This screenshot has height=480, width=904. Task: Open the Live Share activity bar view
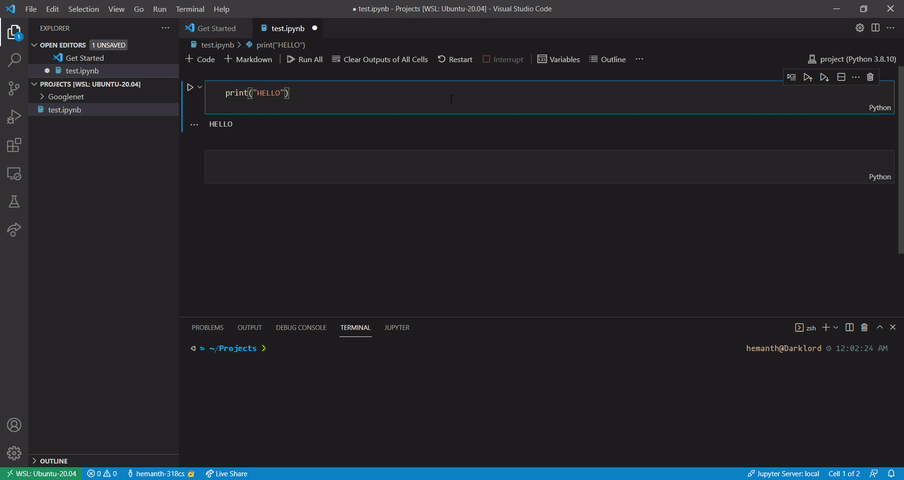coord(14,229)
